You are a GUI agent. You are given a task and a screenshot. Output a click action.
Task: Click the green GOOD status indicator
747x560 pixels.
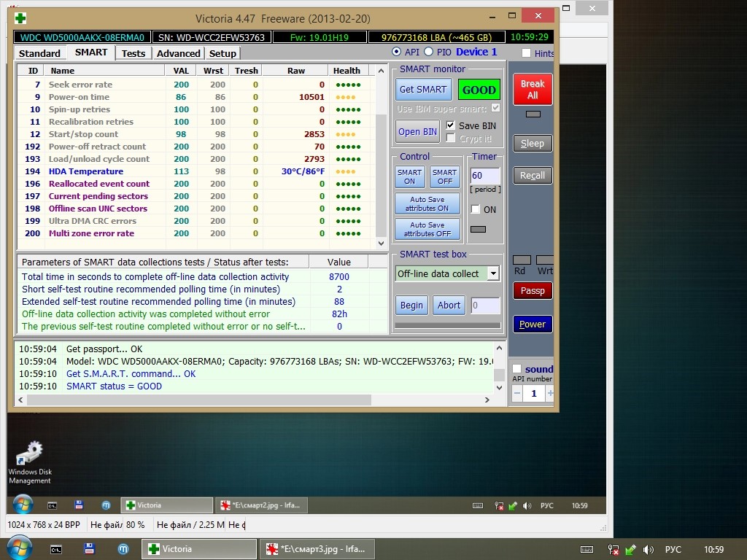coord(479,90)
